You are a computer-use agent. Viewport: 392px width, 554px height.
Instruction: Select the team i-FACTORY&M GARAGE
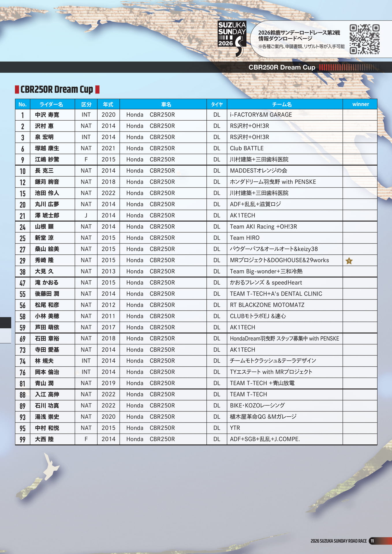click(x=261, y=115)
